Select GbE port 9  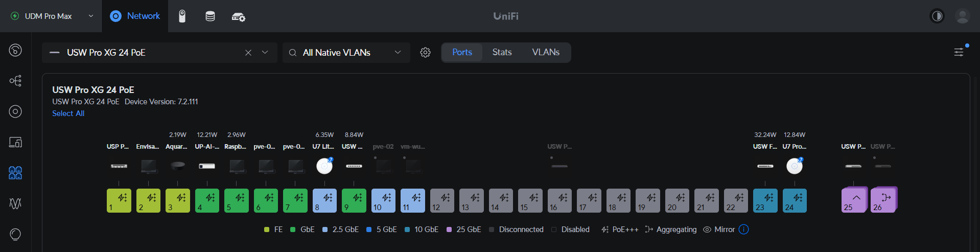pos(354,200)
